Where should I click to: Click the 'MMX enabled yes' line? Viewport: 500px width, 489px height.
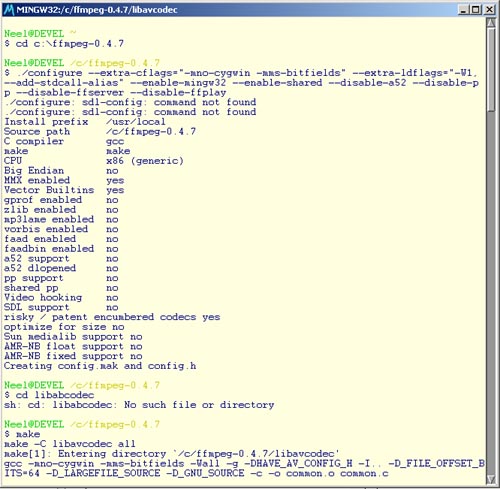pyautogui.click(x=64, y=180)
